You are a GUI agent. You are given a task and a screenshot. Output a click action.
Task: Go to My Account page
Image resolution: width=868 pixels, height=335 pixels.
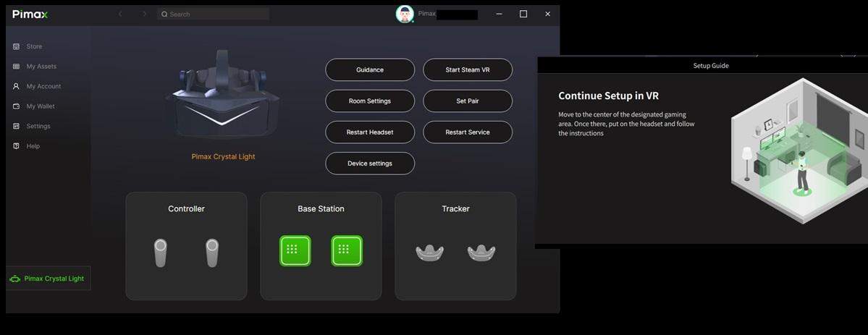click(43, 86)
